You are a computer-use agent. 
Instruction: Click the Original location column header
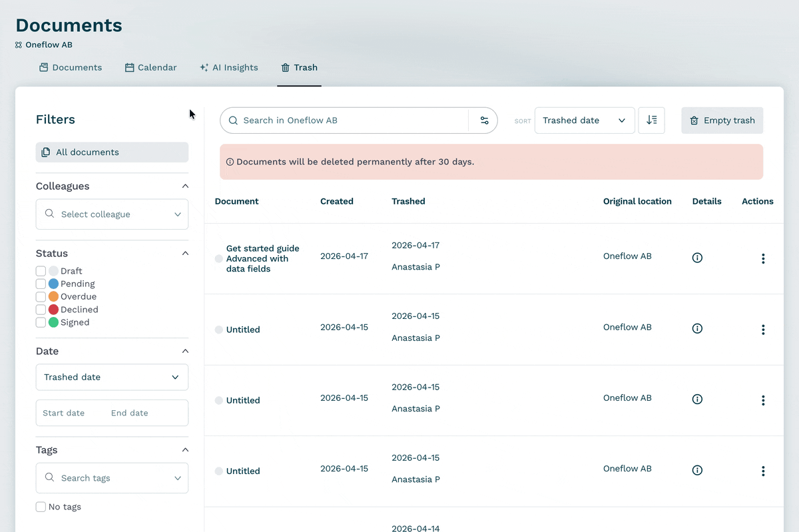tap(637, 201)
